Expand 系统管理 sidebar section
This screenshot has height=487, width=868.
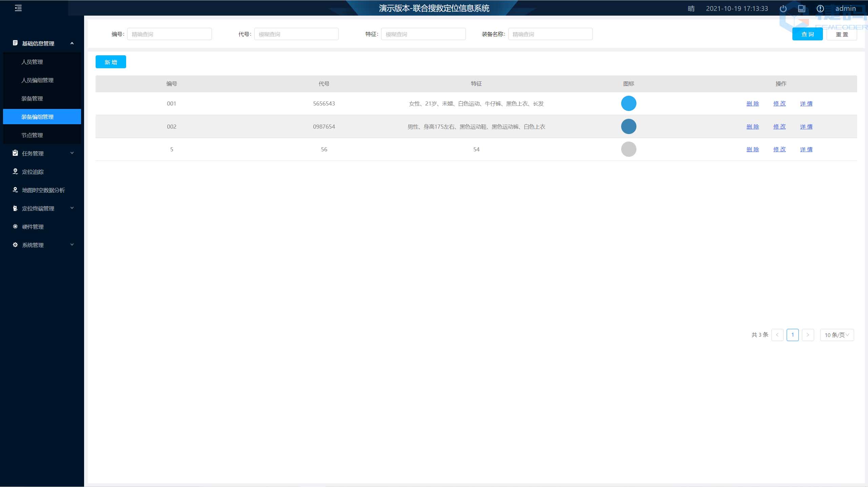(42, 245)
